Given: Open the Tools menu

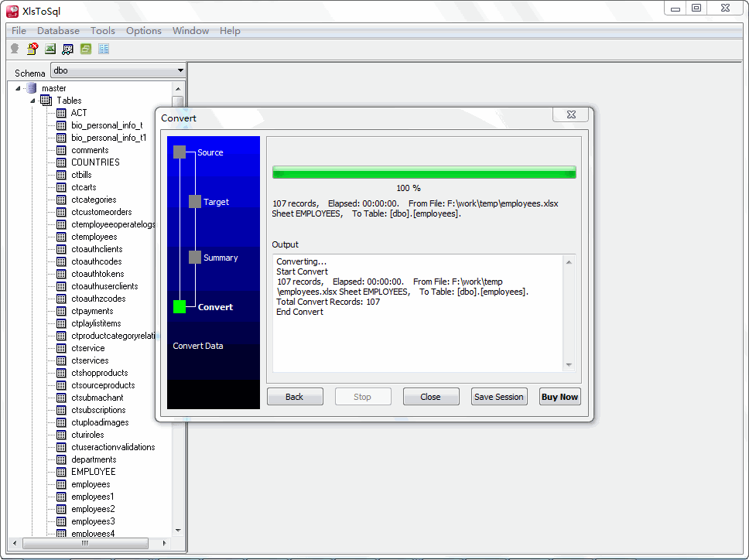Looking at the screenshot, I should 103,31.
